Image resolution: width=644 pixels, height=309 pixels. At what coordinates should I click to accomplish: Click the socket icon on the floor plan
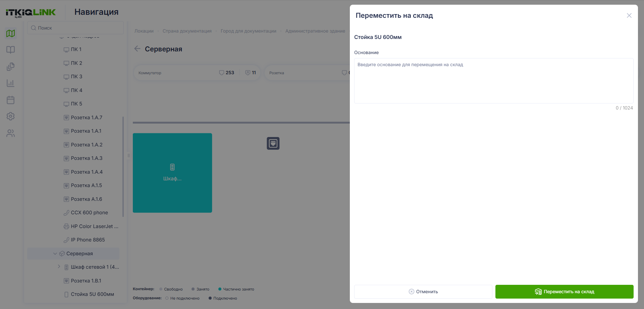point(273,143)
